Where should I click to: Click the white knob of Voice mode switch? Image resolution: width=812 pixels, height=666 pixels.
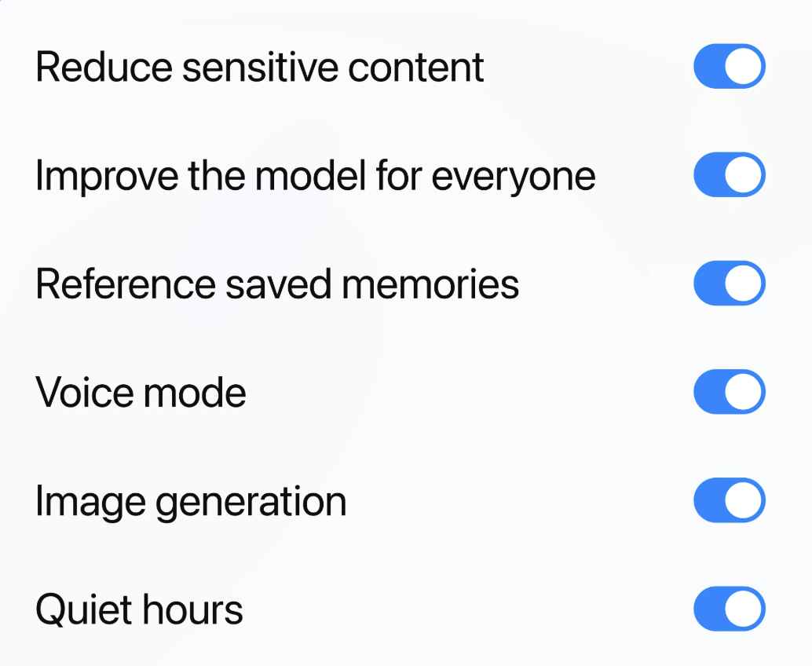744,392
